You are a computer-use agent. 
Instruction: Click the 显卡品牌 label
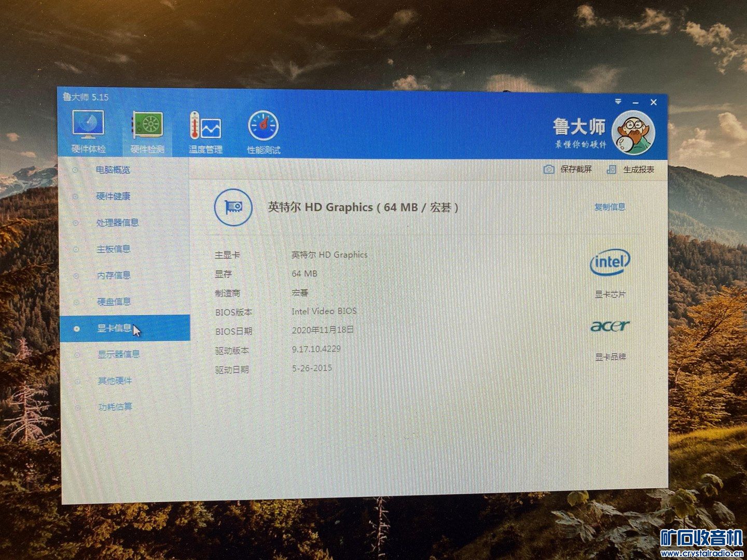tap(610, 357)
